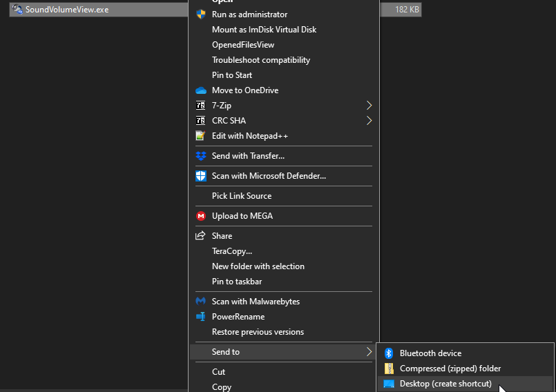Choose Desktop (create shortcut)

pyautogui.click(x=445, y=384)
